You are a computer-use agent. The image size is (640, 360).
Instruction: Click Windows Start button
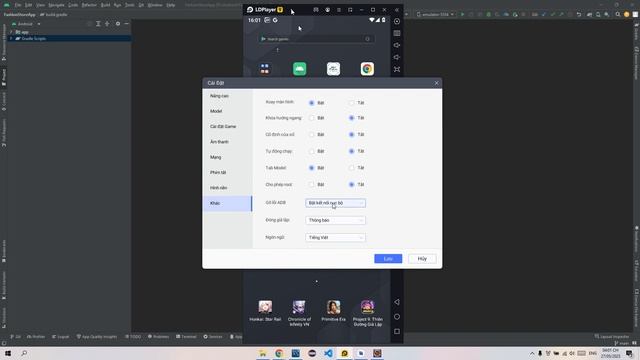(x=8, y=353)
